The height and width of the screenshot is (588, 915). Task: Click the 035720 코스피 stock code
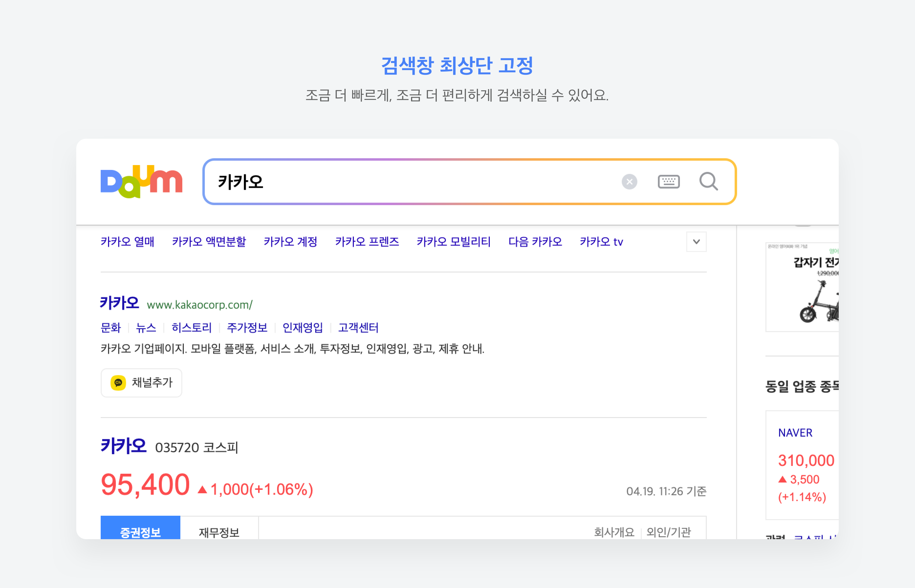(196, 448)
